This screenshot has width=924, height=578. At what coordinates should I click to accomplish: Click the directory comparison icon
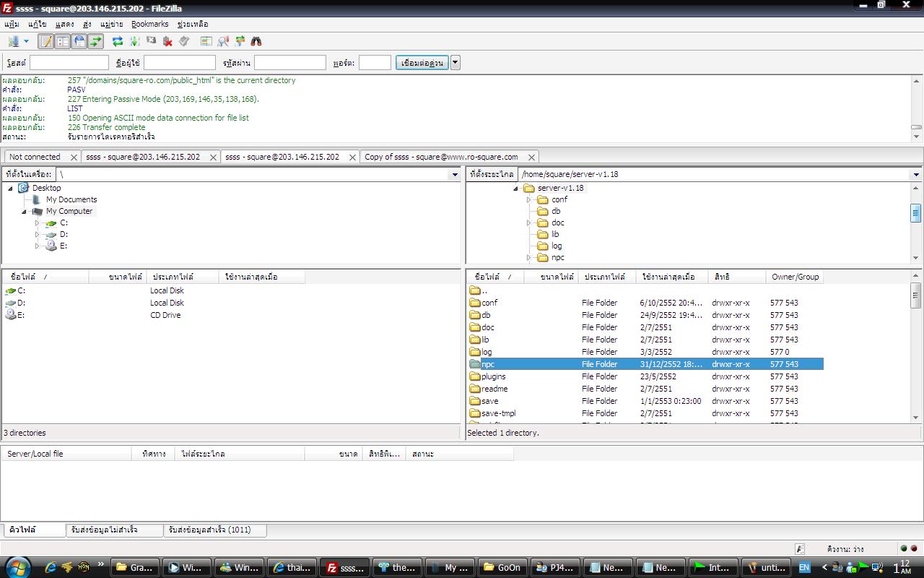click(223, 41)
